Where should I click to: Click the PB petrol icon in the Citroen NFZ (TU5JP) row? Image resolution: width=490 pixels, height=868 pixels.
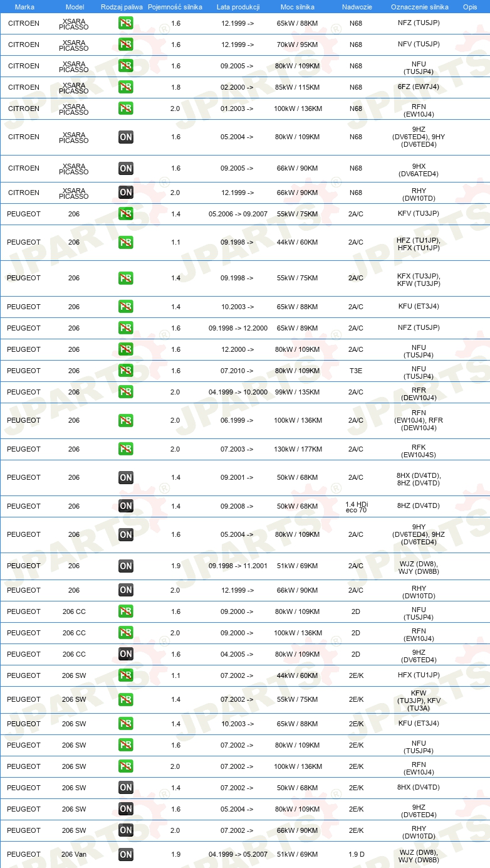point(126,24)
